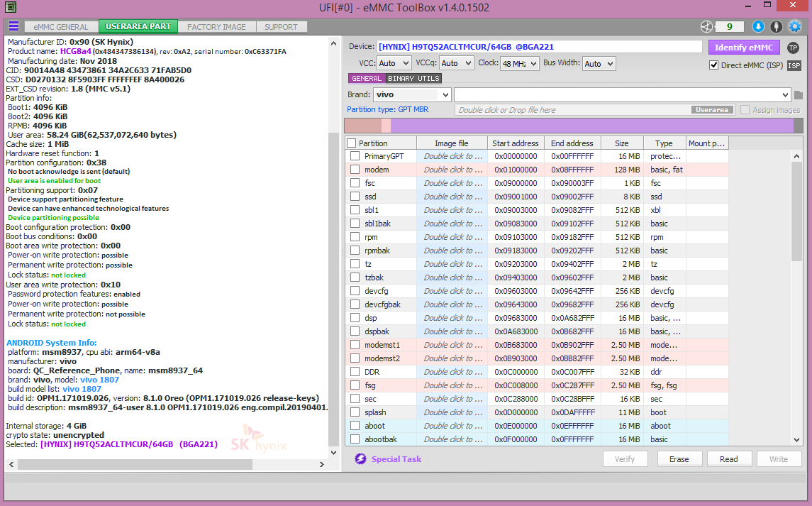Open the VCCq voltage dropdown
The height and width of the screenshot is (506, 812).
click(456, 63)
